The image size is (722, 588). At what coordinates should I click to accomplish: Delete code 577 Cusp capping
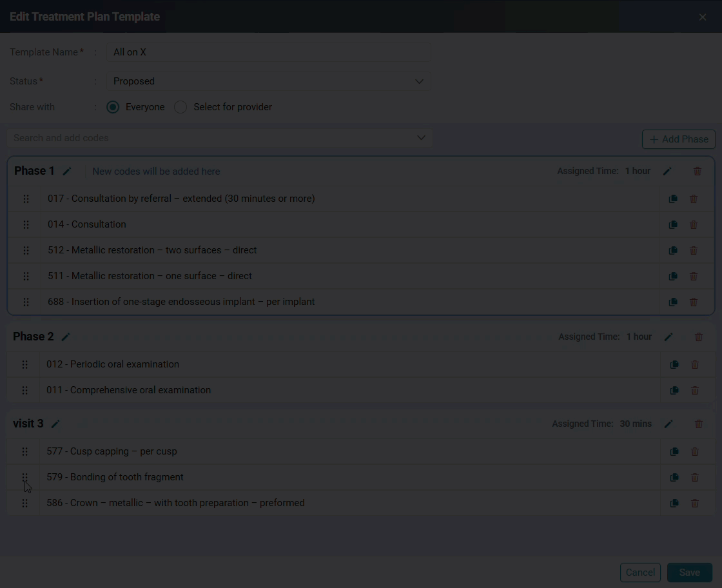[x=695, y=452]
